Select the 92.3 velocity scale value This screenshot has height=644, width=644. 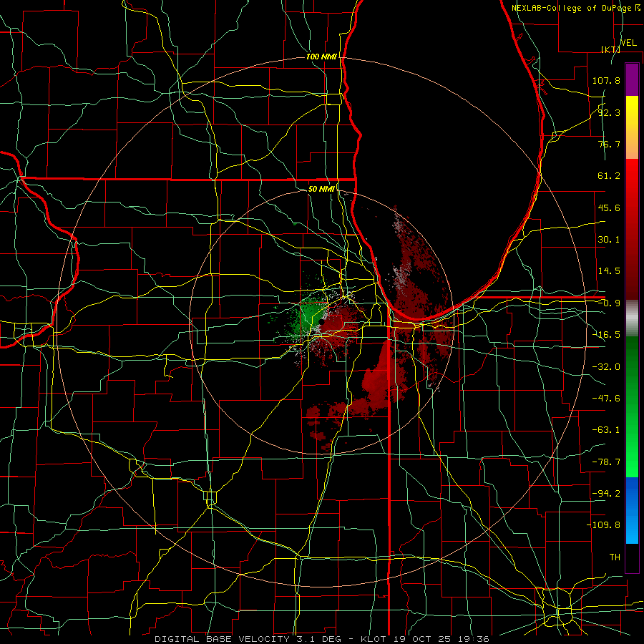[609, 112]
